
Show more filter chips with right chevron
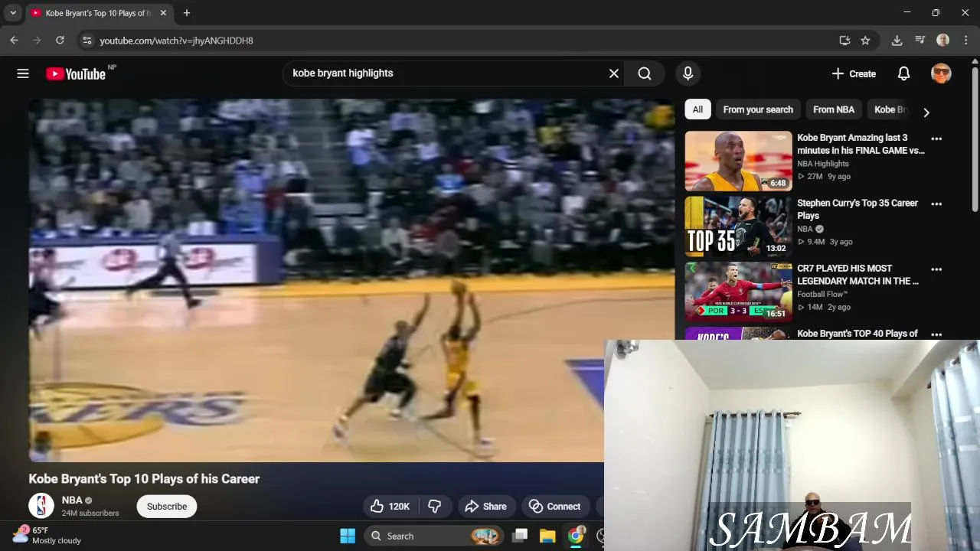click(x=926, y=112)
